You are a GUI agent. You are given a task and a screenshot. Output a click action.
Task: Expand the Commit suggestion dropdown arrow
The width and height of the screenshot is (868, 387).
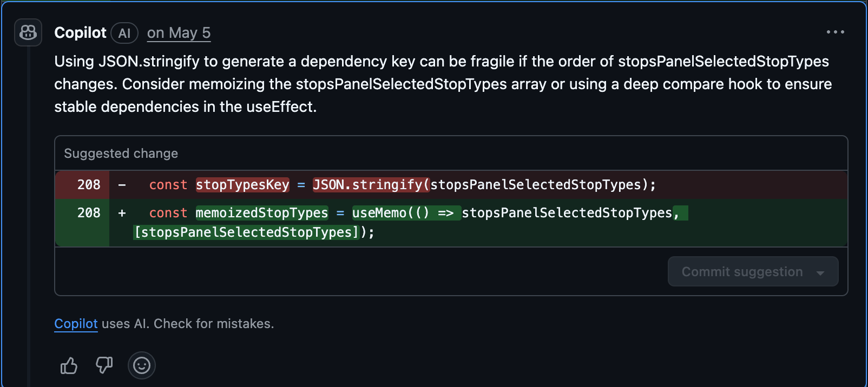click(x=820, y=272)
